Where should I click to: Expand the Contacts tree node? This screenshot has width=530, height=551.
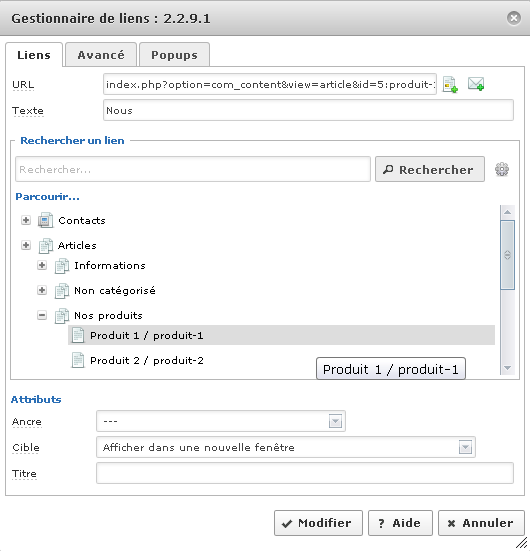click(26, 220)
